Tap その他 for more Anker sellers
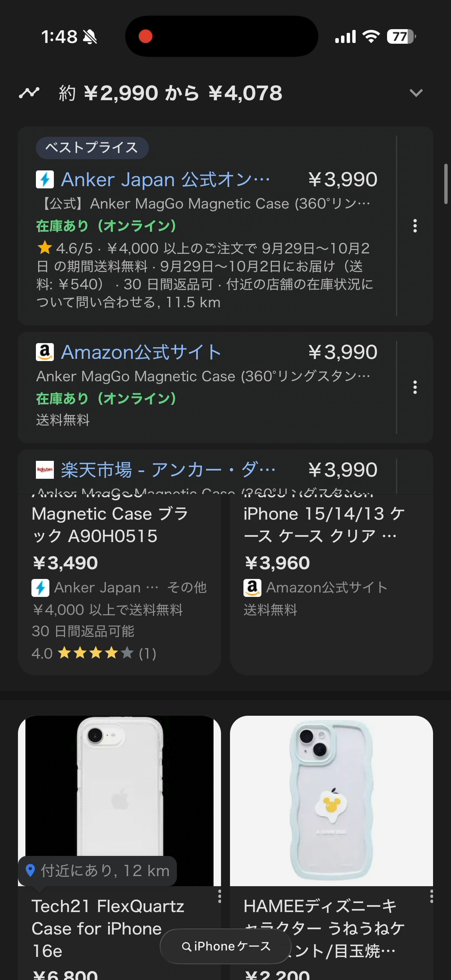The image size is (451, 980). click(x=187, y=588)
